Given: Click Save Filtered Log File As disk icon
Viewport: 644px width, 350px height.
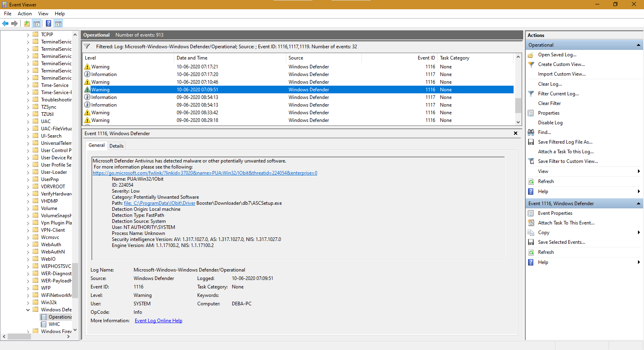Looking at the screenshot, I should click(531, 142).
